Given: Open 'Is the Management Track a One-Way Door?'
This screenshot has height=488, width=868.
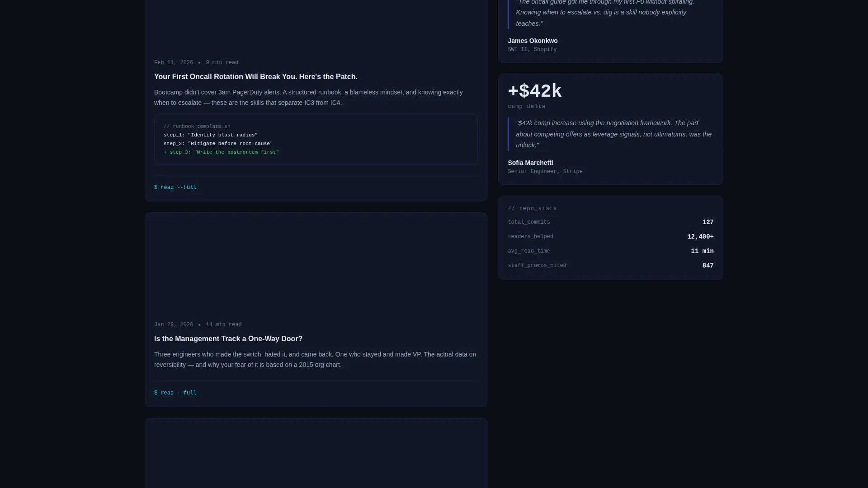Looking at the screenshot, I should click(x=228, y=339).
